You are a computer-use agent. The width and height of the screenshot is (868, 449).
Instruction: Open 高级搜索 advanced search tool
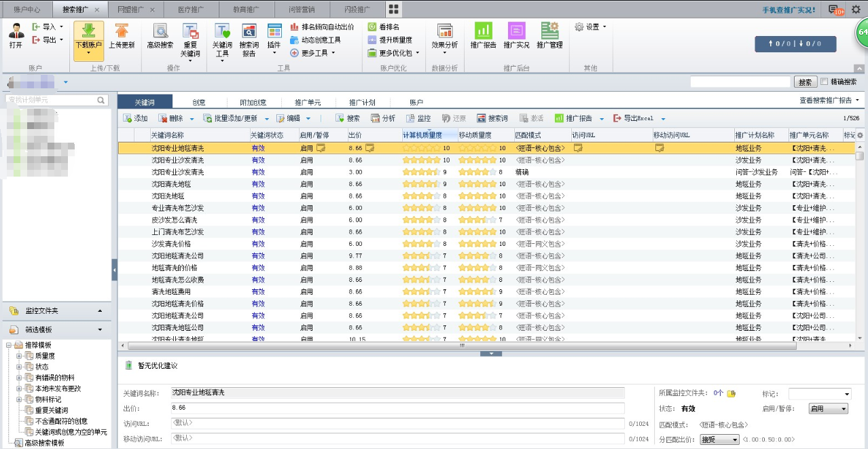[x=160, y=31]
